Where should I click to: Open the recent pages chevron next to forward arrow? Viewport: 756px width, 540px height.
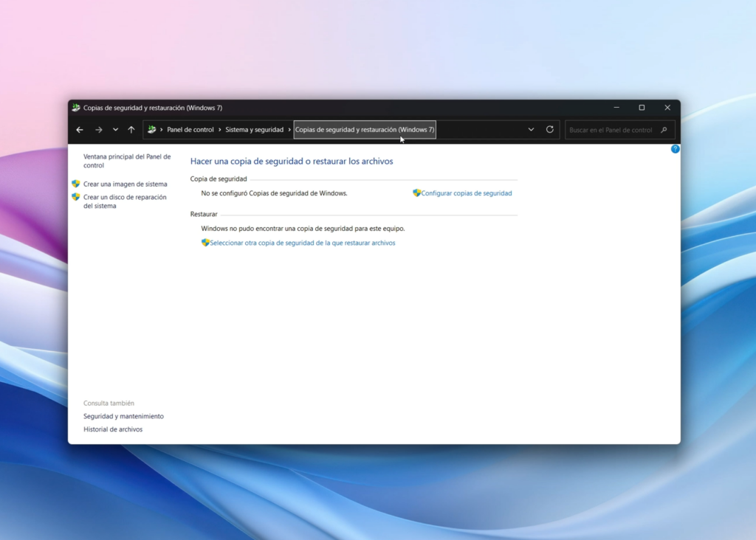115,130
